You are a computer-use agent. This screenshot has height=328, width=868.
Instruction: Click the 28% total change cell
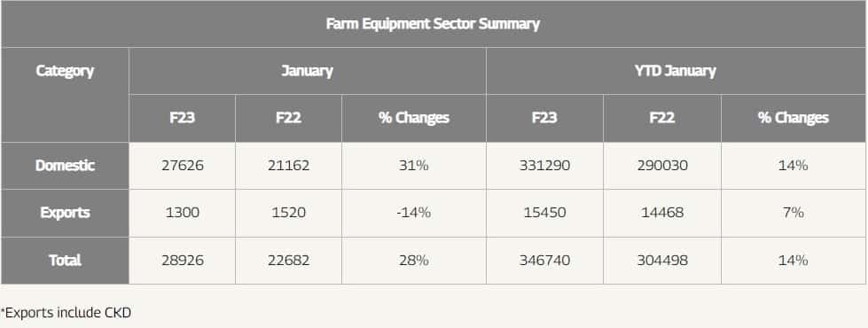click(413, 260)
